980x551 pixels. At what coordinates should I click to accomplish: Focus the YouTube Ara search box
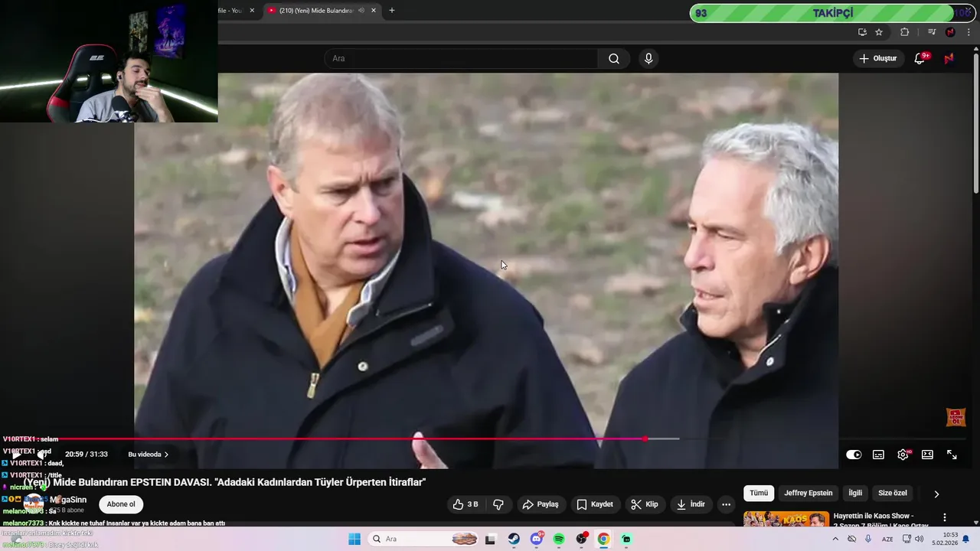point(461,59)
